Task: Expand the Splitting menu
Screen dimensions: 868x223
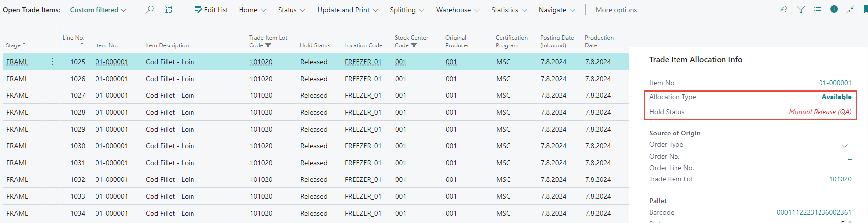Action: pyautogui.click(x=407, y=10)
